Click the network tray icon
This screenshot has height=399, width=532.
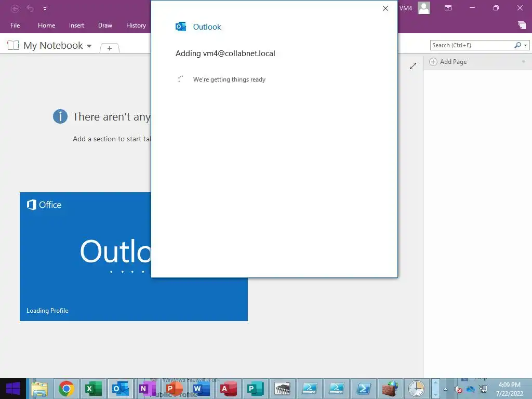click(x=483, y=390)
